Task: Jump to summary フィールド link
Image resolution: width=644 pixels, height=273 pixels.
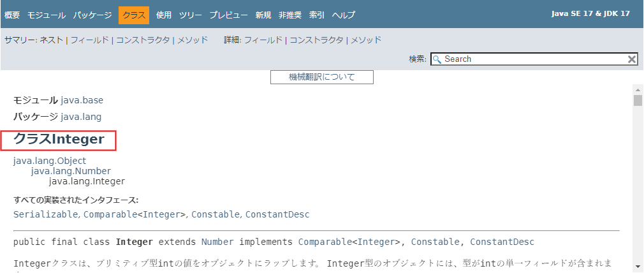Action: coord(90,40)
